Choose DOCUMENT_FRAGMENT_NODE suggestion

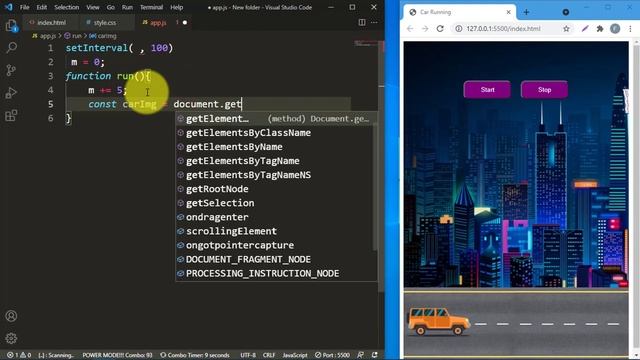click(x=276, y=259)
